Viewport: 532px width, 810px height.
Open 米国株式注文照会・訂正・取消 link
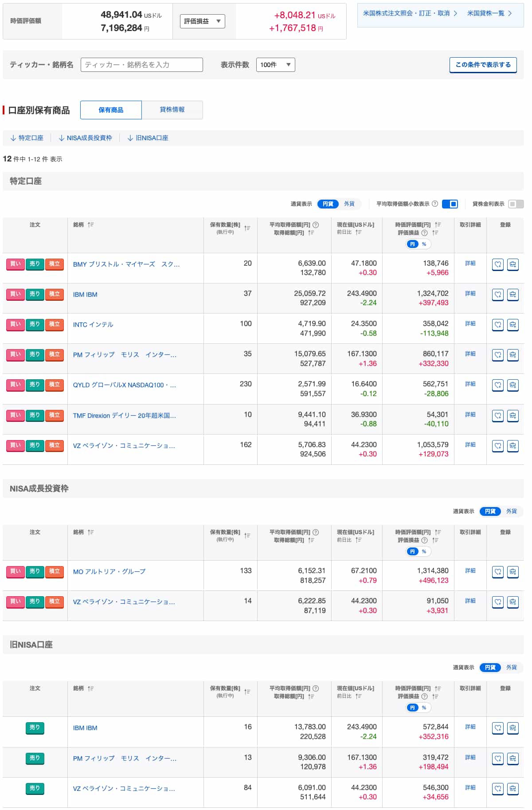pos(410,13)
